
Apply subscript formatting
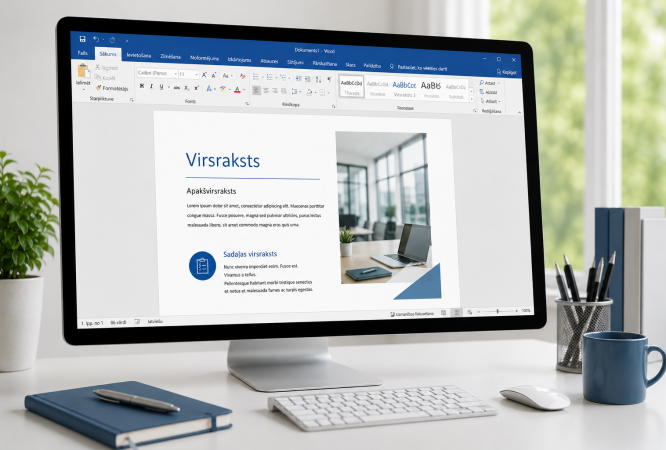[186, 88]
